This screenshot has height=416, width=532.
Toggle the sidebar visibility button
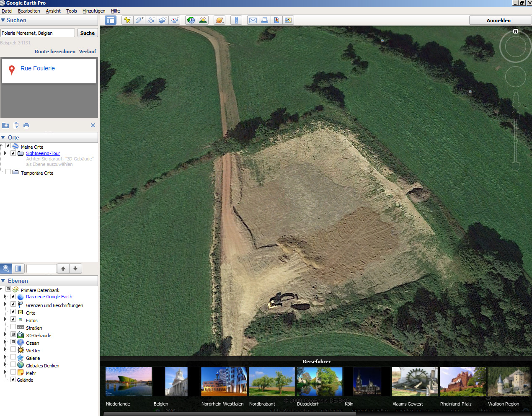111,20
